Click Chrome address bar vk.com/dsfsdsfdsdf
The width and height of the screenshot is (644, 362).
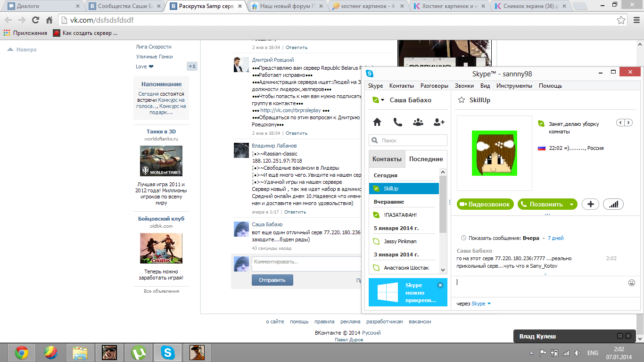click(336, 20)
